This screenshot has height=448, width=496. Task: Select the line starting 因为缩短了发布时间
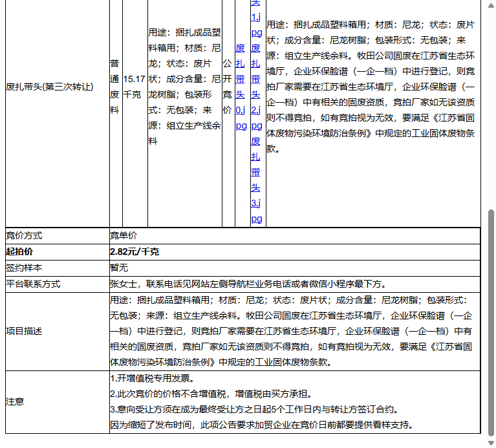coord(263,425)
